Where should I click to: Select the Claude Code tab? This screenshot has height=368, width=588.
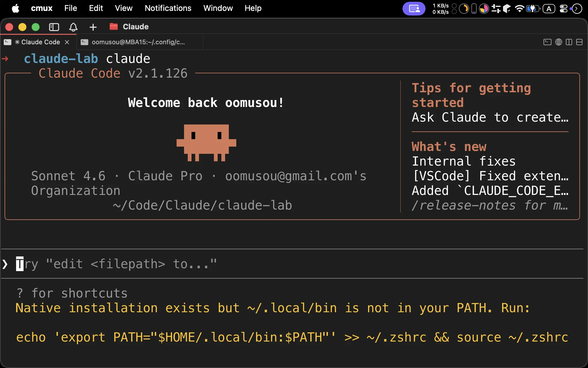click(38, 42)
